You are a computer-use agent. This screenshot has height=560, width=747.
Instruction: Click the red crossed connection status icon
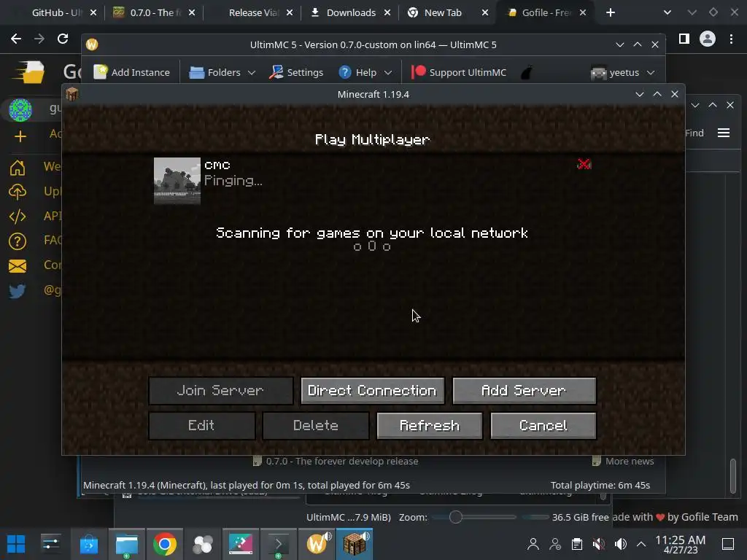coord(584,164)
